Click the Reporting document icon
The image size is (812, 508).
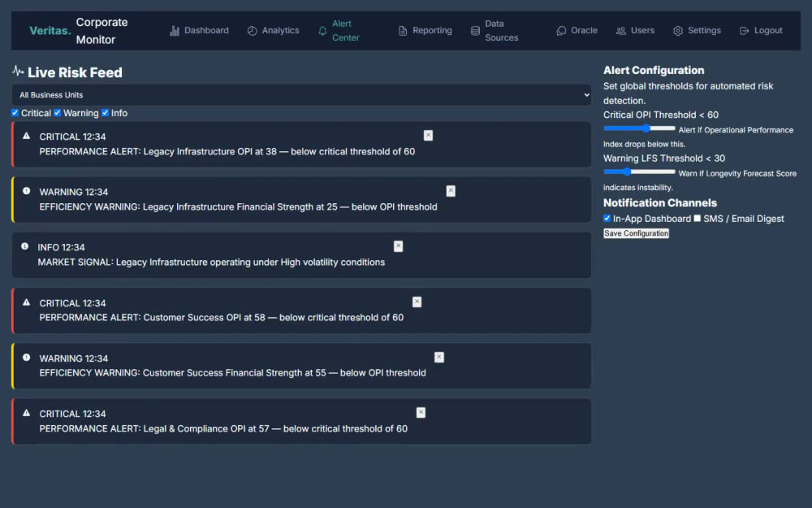coord(403,31)
